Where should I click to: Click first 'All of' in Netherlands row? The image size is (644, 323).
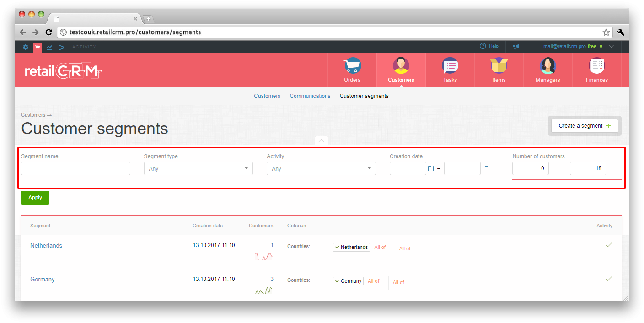380,247
